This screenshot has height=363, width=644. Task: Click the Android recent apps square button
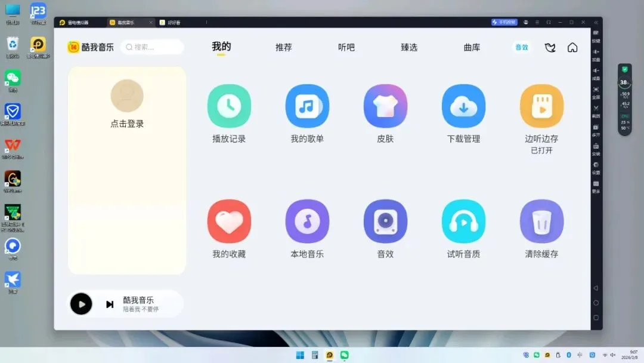596,318
